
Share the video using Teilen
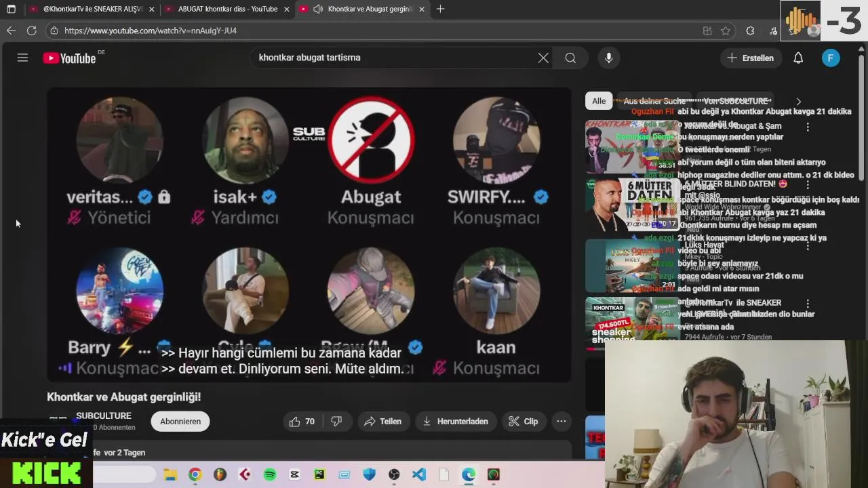[x=382, y=421]
